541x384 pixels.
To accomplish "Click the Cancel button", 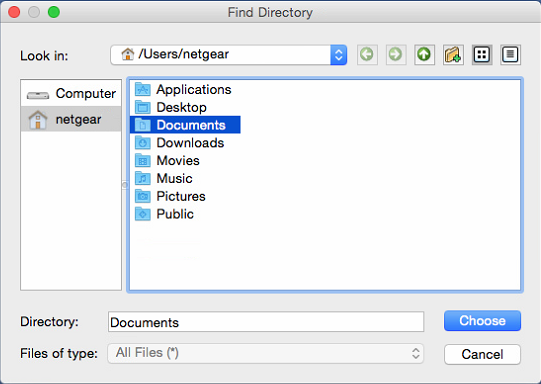I will (x=482, y=354).
